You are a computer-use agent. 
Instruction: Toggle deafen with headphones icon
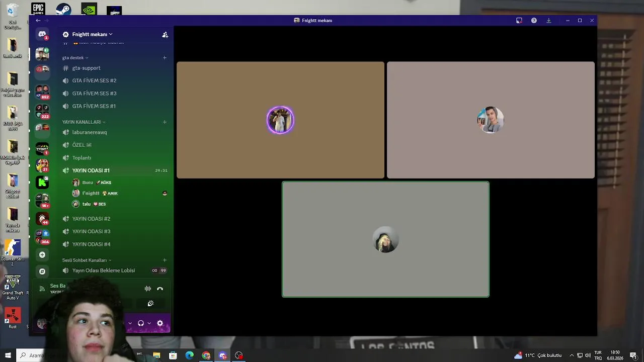[141, 323]
